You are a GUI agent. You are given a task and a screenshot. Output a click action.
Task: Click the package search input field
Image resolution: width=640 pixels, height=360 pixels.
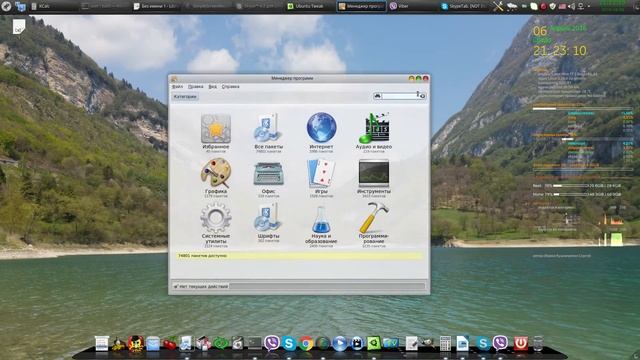(x=399, y=96)
